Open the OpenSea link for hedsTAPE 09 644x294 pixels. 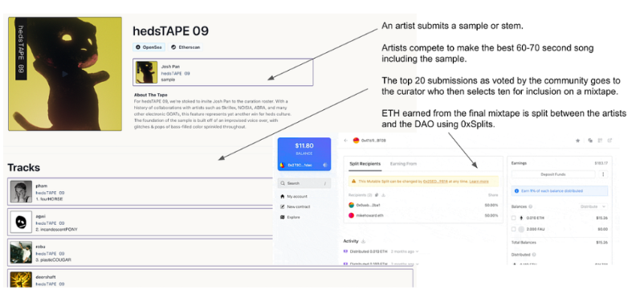[149, 47]
